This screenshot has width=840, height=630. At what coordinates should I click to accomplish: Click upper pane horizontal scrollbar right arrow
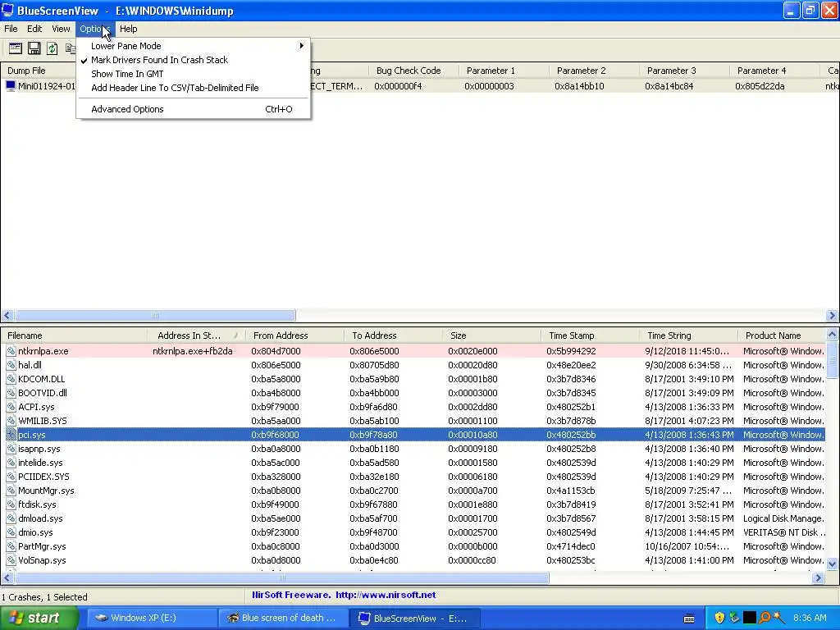(832, 316)
